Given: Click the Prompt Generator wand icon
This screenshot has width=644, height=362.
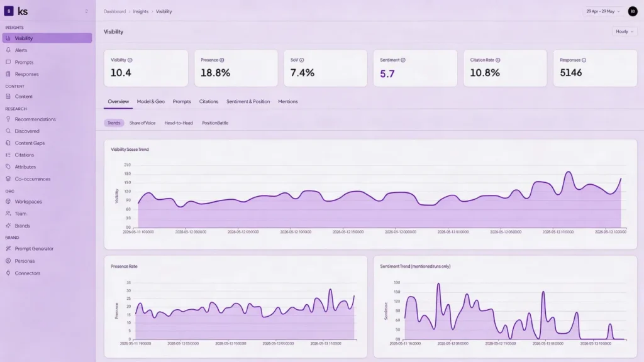Looking at the screenshot, I should 8,248.
